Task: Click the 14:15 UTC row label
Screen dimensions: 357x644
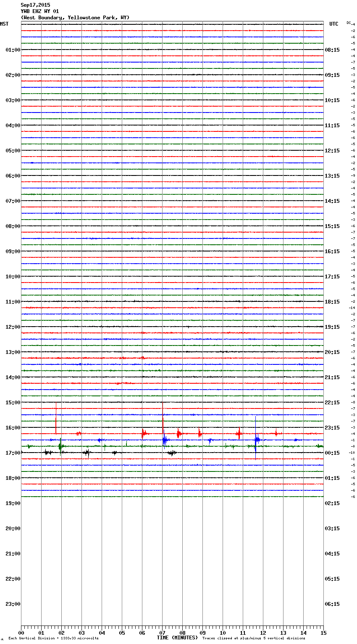Action: click(332, 201)
